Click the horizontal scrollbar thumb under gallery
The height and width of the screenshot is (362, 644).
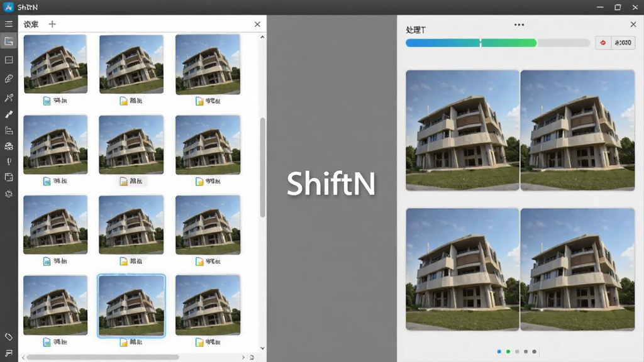(x=103, y=358)
